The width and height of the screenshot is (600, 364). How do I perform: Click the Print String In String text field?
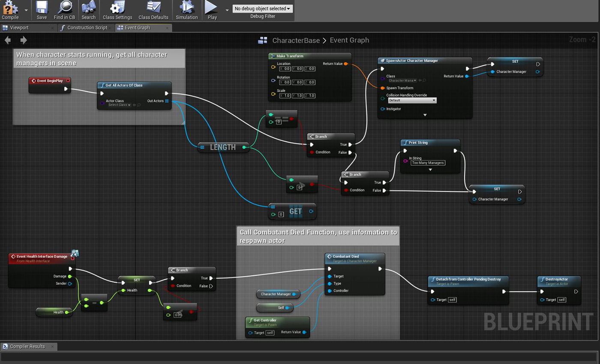click(x=428, y=163)
